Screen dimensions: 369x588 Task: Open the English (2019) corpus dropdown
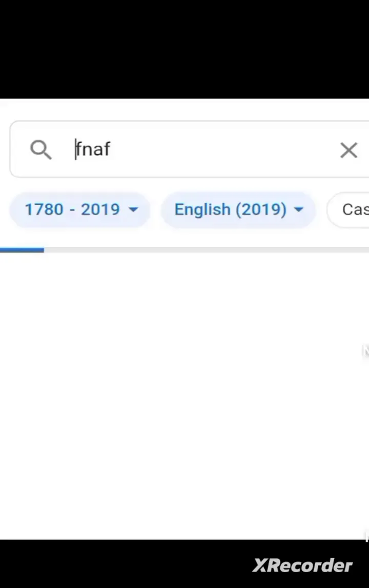pos(238,209)
